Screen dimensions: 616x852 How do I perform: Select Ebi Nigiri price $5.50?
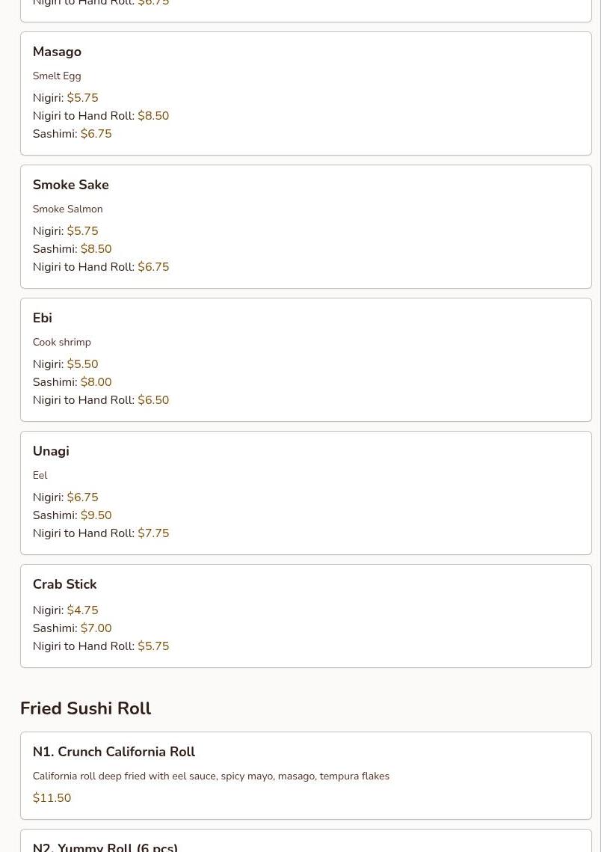(82, 364)
